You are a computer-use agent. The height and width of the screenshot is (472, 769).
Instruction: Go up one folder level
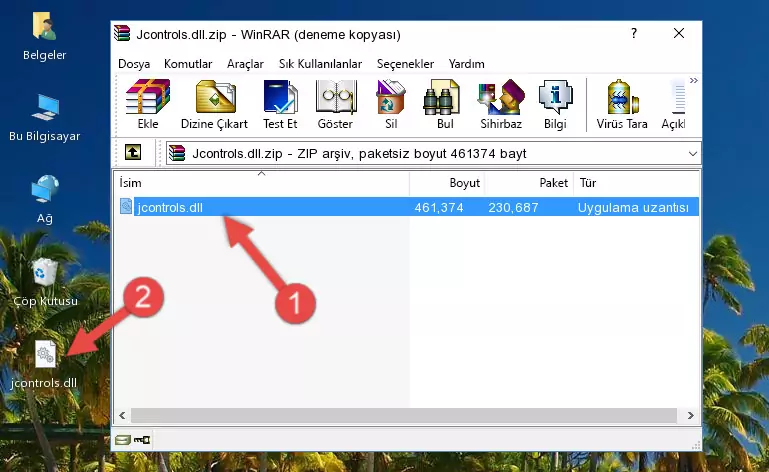point(133,153)
